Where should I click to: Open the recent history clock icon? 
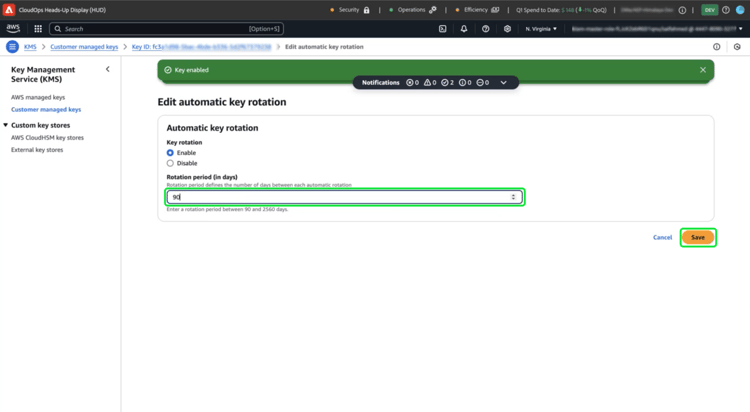(x=737, y=47)
